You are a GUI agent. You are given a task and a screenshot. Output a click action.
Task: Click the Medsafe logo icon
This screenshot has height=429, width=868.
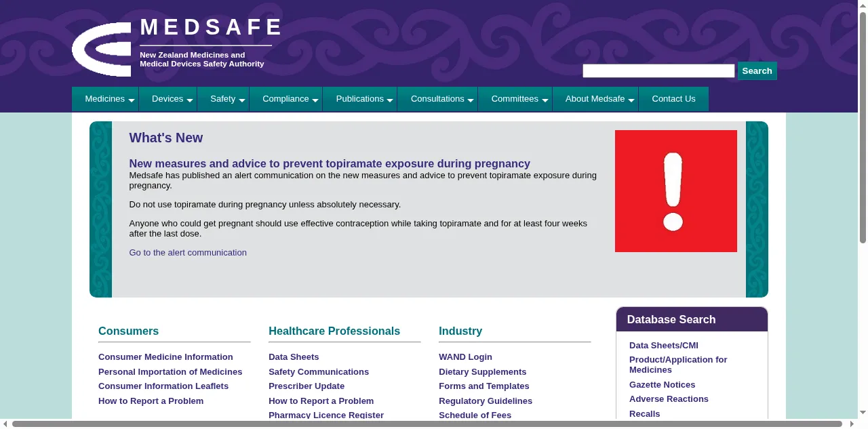pyautogui.click(x=102, y=49)
